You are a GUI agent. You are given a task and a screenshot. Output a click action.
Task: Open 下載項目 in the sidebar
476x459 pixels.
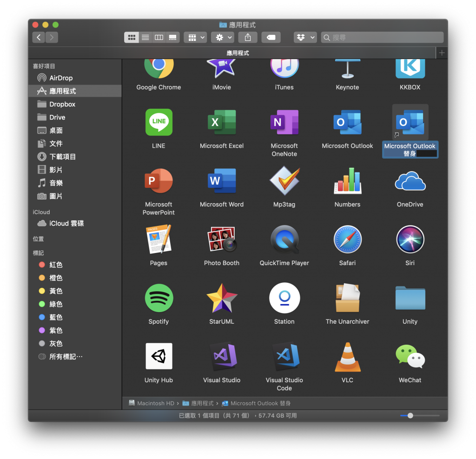[75, 157]
